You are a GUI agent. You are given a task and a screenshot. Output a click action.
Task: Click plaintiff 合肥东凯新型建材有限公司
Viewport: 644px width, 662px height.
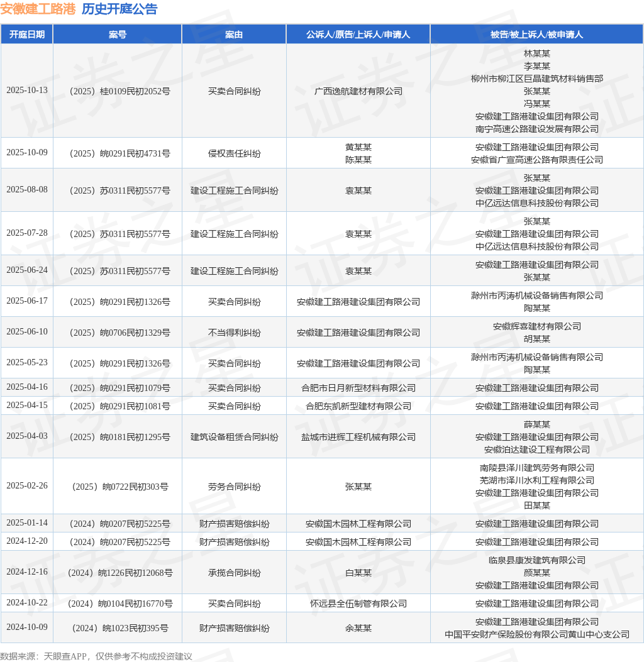(358, 406)
